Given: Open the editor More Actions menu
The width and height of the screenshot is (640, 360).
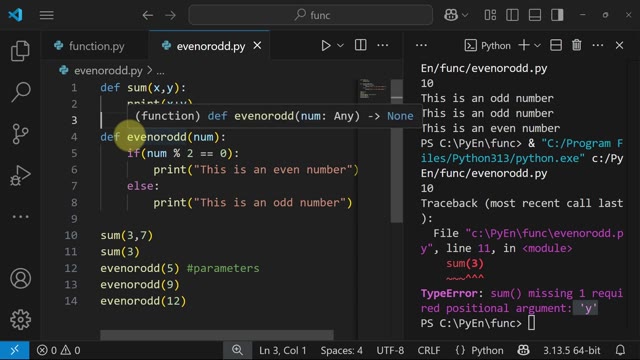Looking at the screenshot, I should click(x=383, y=45).
